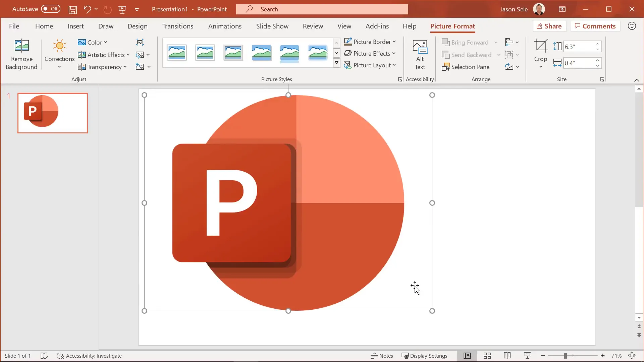Start presentation from beginning icon
The width and height of the screenshot is (644, 362).
(x=122, y=9)
